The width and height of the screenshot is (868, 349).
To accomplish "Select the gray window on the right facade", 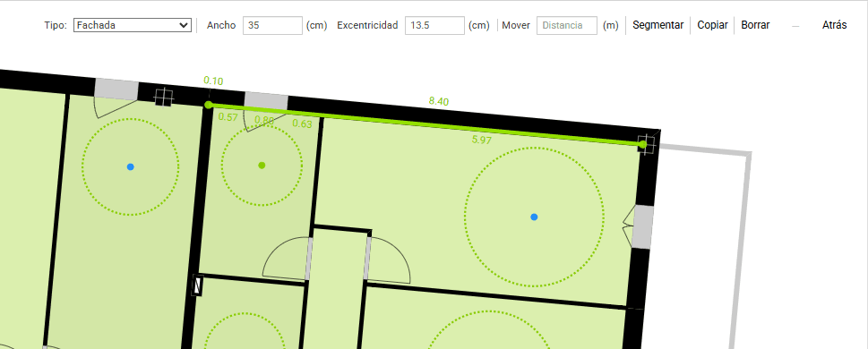I will [x=642, y=226].
